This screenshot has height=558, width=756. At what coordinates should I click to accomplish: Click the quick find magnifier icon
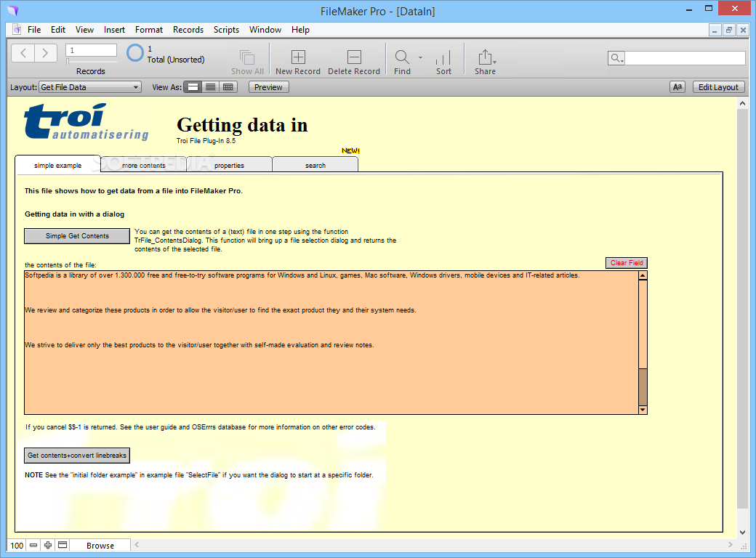(x=616, y=58)
